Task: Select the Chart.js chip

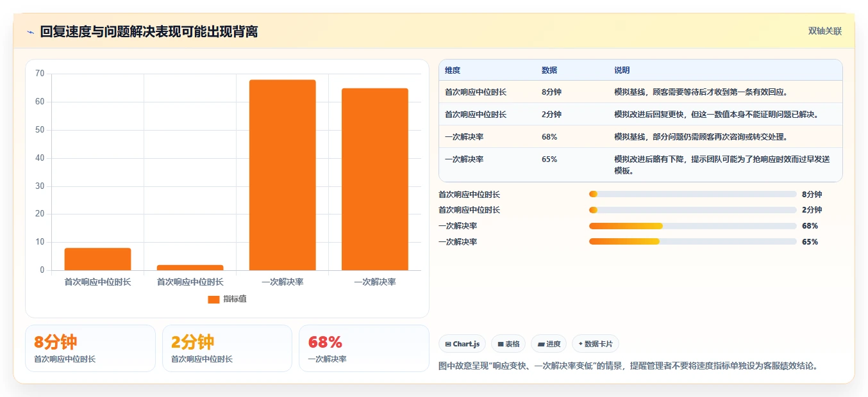Action: [x=462, y=344]
